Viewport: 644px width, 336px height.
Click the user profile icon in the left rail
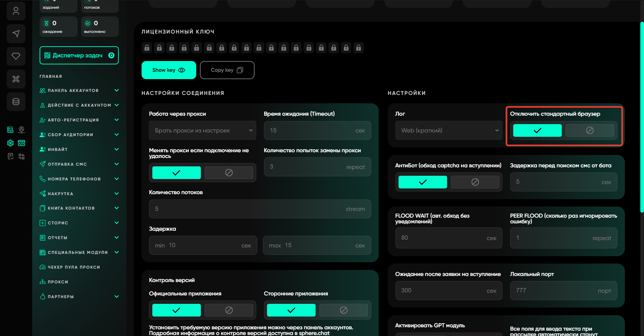[16, 11]
